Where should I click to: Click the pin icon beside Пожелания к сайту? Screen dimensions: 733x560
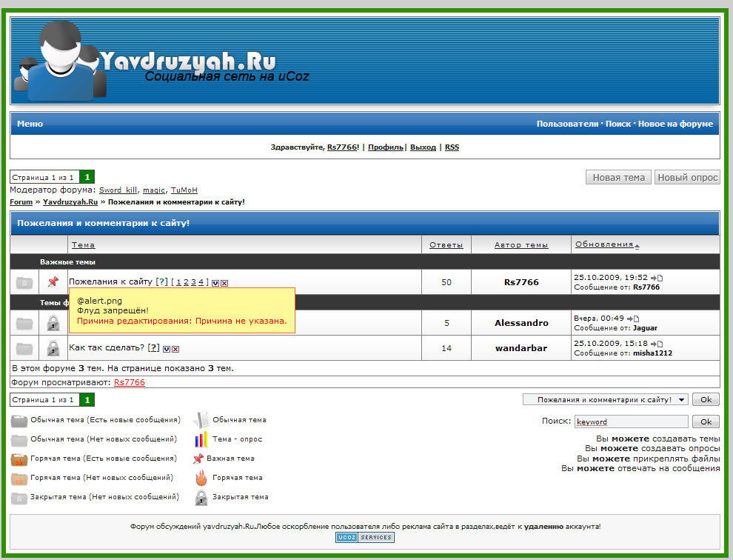click(53, 281)
